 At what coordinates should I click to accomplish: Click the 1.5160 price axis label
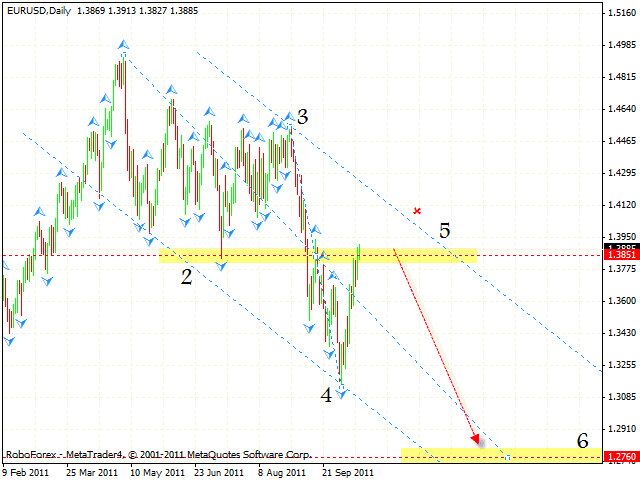[620, 13]
